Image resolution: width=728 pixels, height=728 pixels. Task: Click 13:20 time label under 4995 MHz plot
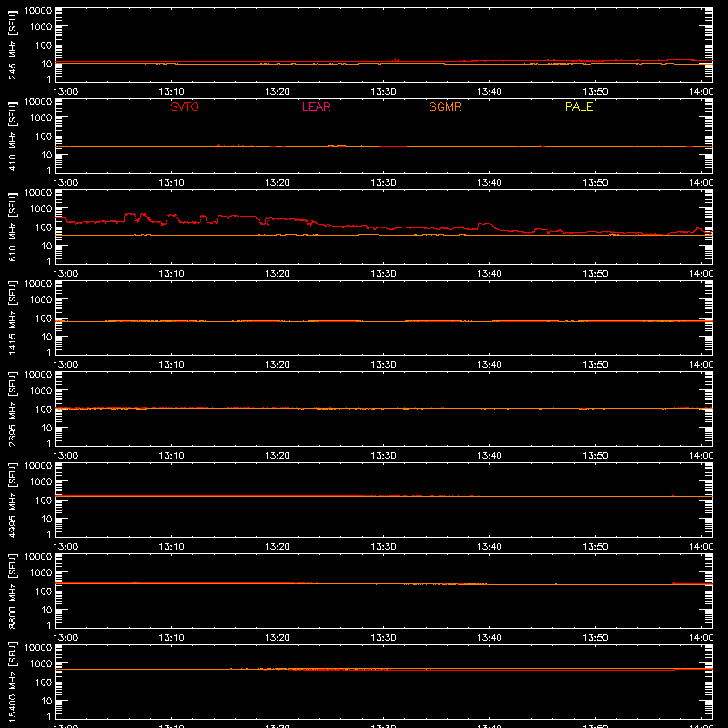(x=278, y=547)
